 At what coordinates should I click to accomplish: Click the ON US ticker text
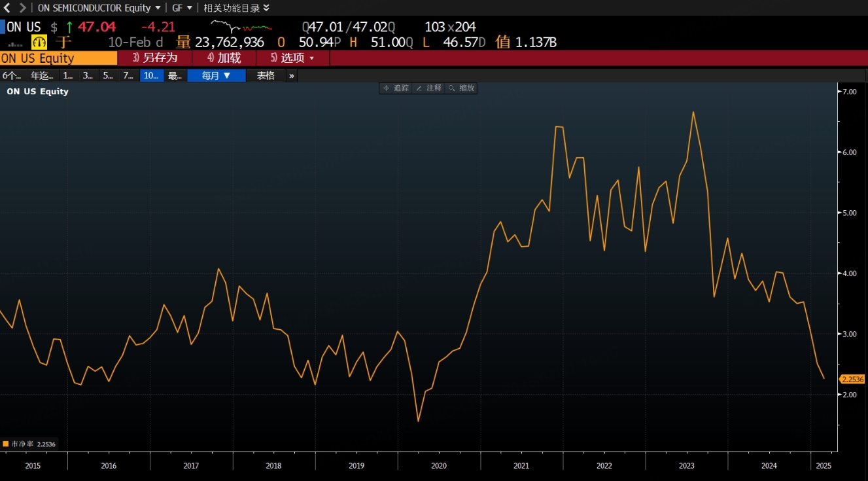pyautogui.click(x=24, y=27)
